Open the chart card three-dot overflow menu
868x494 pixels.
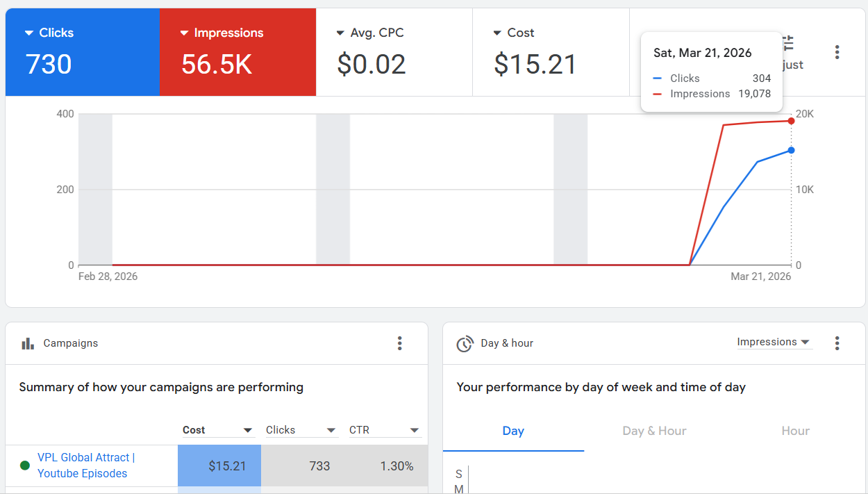pyautogui.click(x=837, y=52)
